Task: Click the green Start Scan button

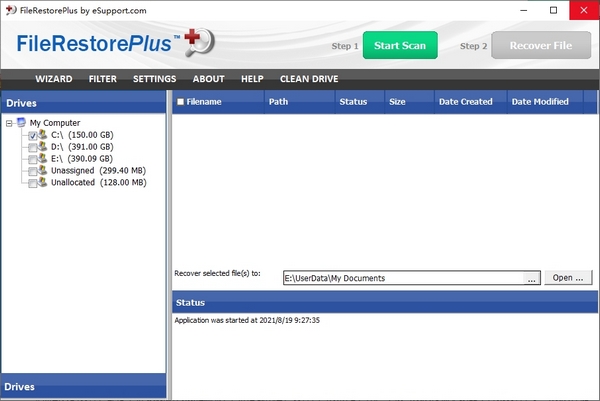Action: pos(400,45)
